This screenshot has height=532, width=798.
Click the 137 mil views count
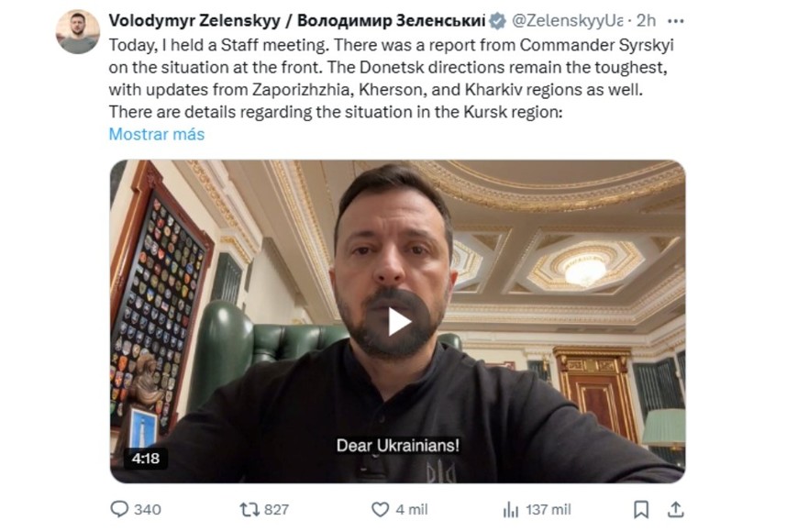[x=549, y=510]
